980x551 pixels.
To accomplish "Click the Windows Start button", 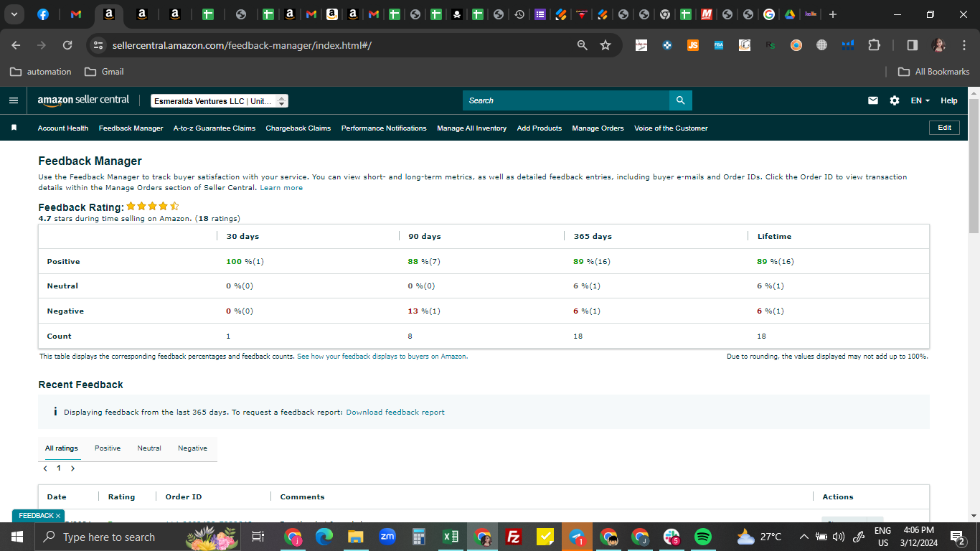I will point(17,537).
